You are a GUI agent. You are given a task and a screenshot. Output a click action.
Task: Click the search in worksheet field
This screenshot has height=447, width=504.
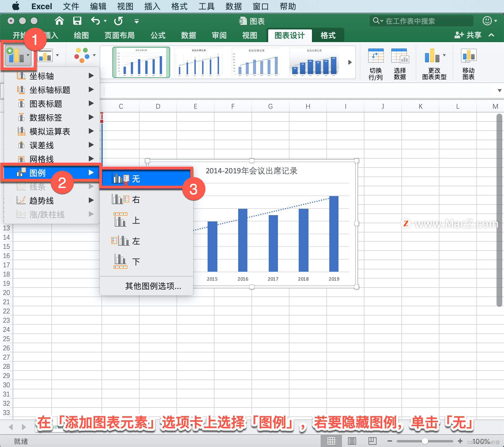[x=422, y=21]
